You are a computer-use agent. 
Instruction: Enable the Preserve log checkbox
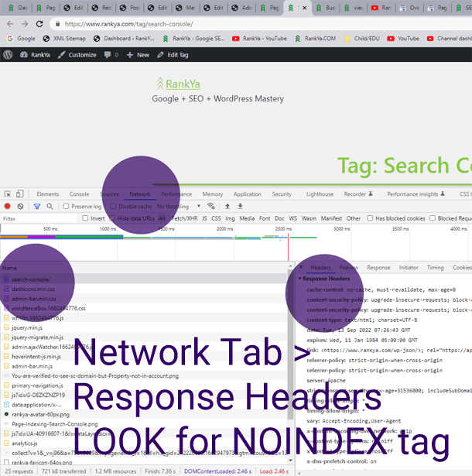pyautogui.click(x=66, y=207)
